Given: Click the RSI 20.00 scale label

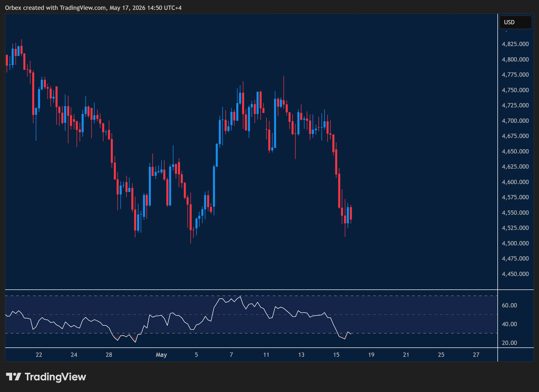Looking at the screenshot, I should click(509, 343).
